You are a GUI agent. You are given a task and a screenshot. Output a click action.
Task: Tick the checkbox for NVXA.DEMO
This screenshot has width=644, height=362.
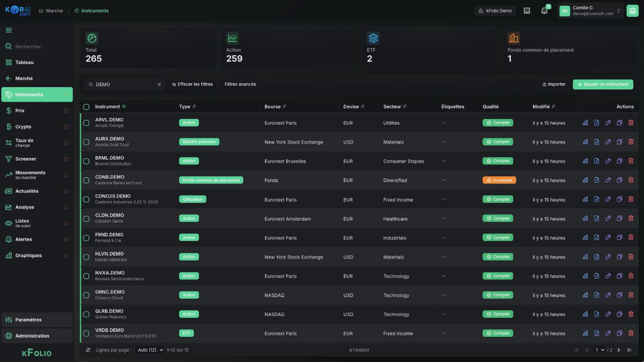tap(86, 276)
